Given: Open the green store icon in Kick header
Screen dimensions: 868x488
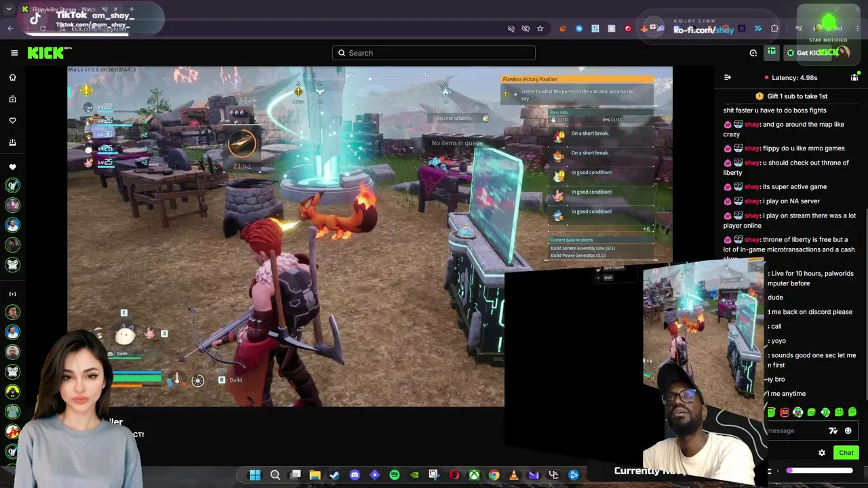Looking at the screenshot, I should point(772,52).
